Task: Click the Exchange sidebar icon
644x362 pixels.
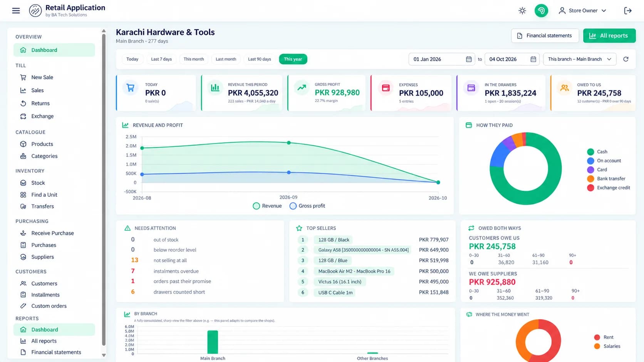Action: tap(23, 116)
